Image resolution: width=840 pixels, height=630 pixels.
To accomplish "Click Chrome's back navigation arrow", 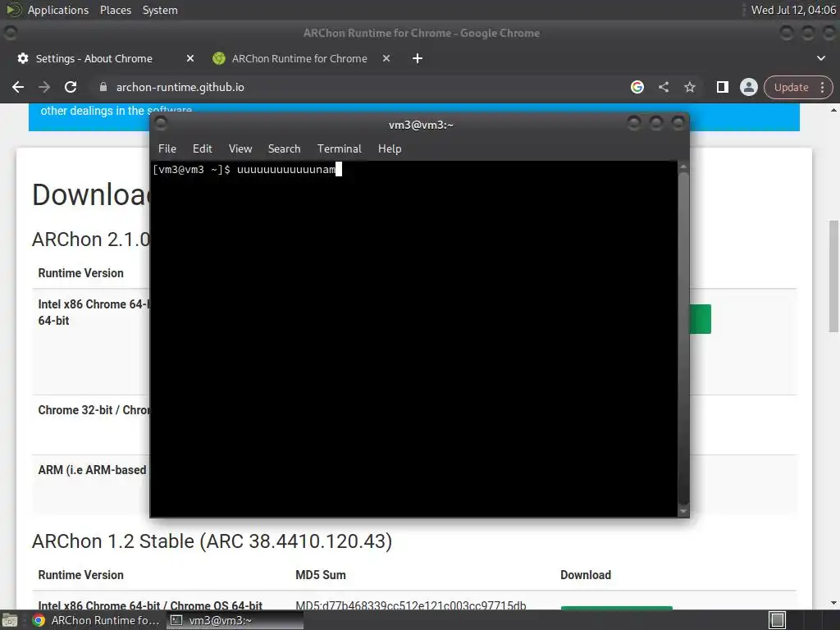I will tap(18, 87).
